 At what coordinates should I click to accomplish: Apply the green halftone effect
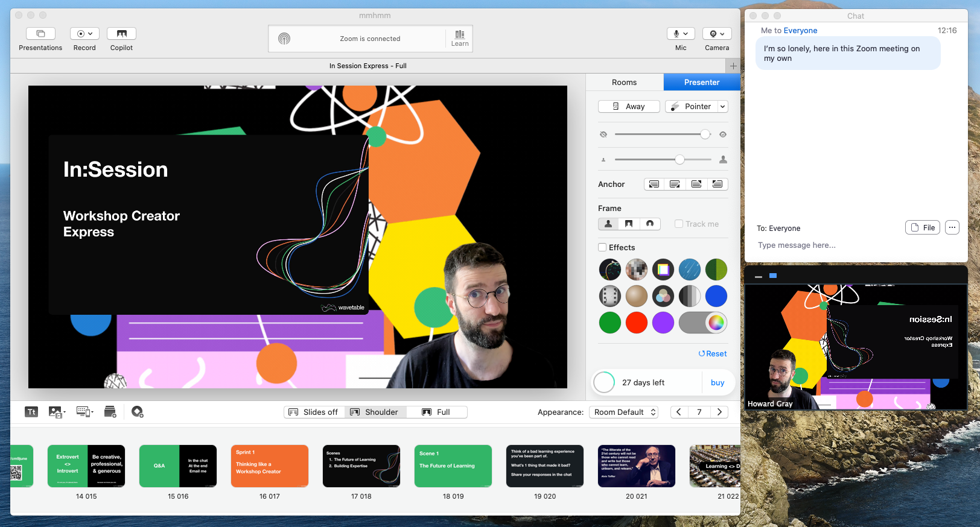pos(716,270)
